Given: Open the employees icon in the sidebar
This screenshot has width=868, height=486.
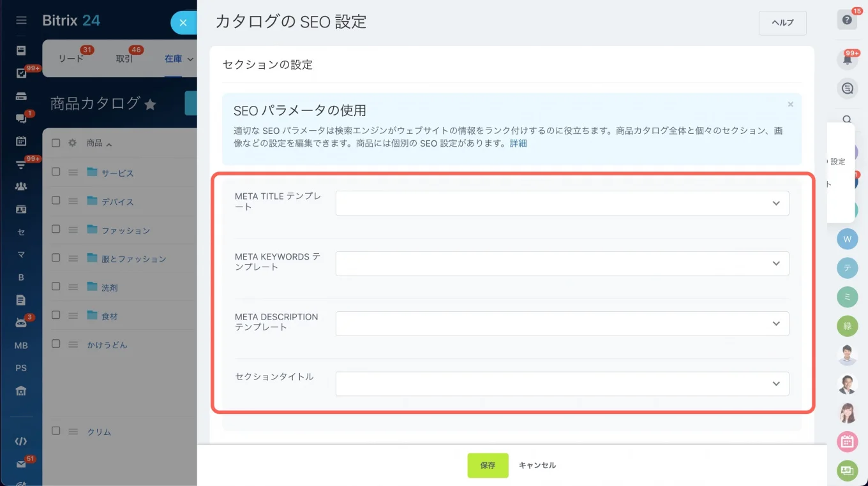Looking at the screenshot, I should [21, 186].
